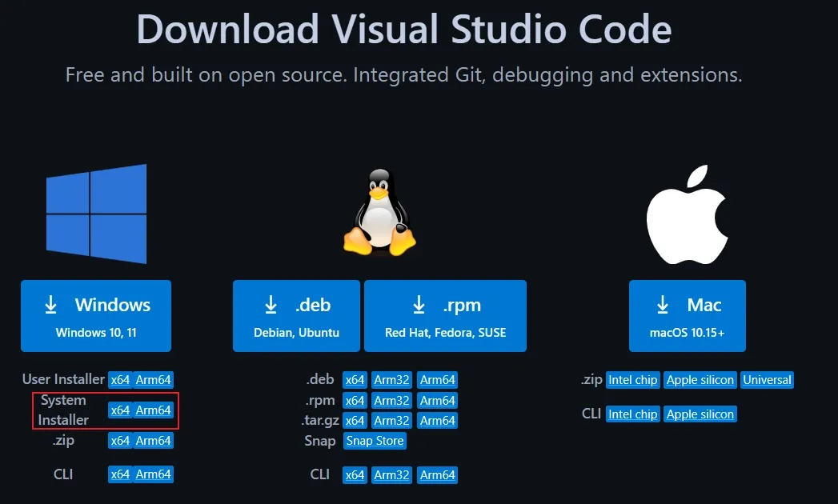Pick the Linux .rpm x64 link
The height and width of the screenshot is (504, 838).
355,400
